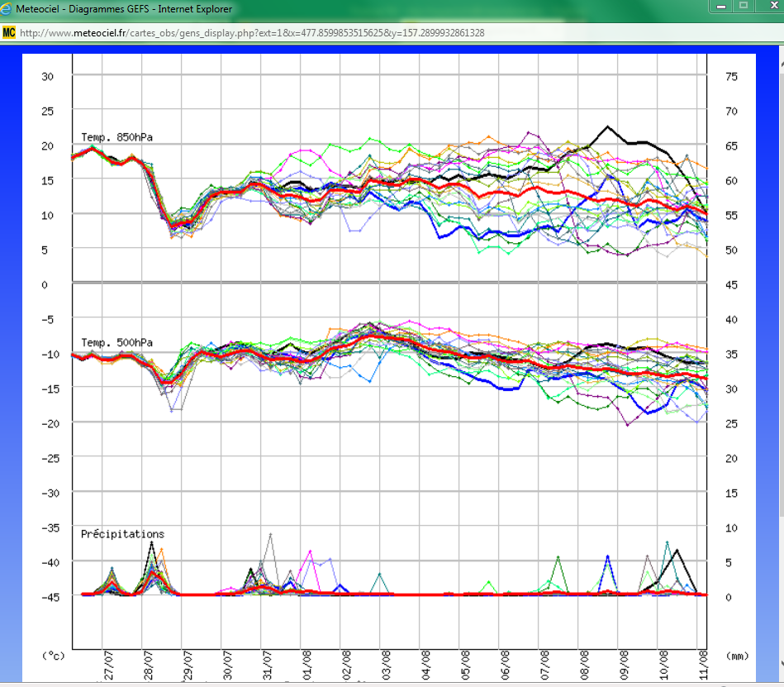This screenshot has height=687, width=784.
Task: Click the '09/08' date axis label
Action: tap(624, 666)
